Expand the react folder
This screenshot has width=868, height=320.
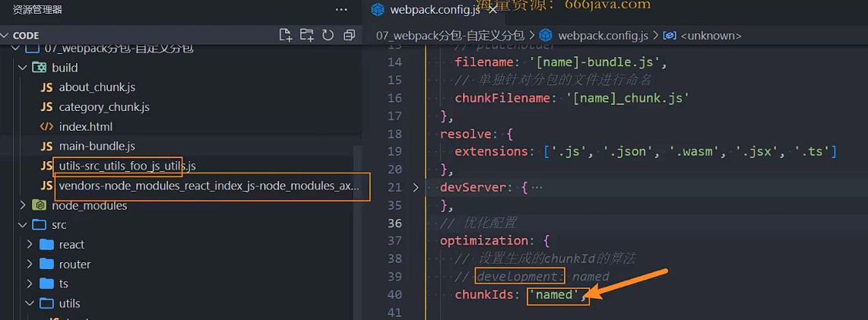point(30,245)
